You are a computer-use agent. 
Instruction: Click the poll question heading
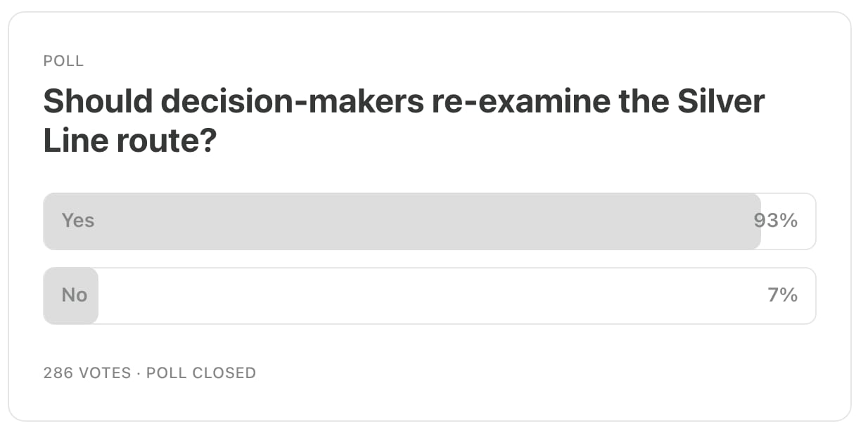pyautogui.click(x=404, y=122)
